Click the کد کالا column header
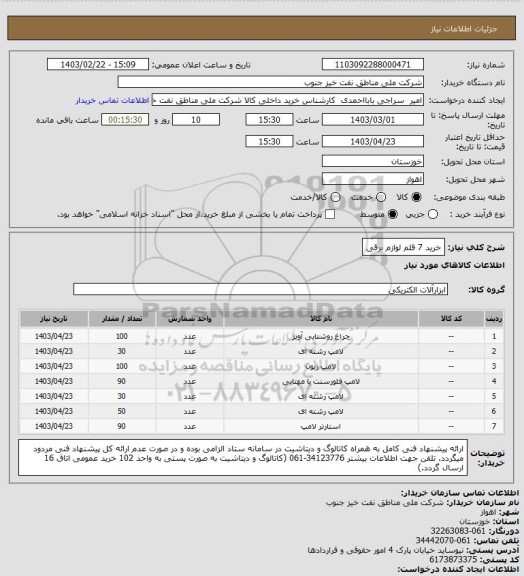This screenshot has width=524, height=576. [x=451, y=319]
